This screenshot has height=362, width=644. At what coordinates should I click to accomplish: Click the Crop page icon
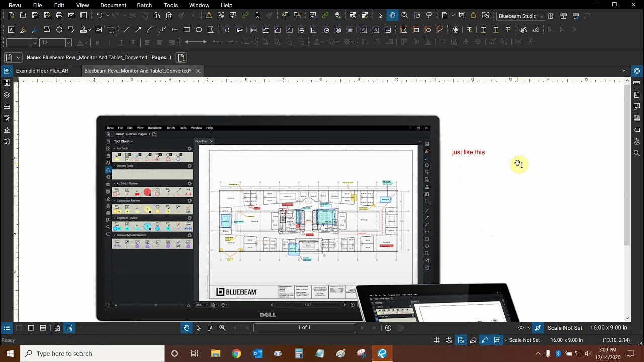click(x=461, y=16)
